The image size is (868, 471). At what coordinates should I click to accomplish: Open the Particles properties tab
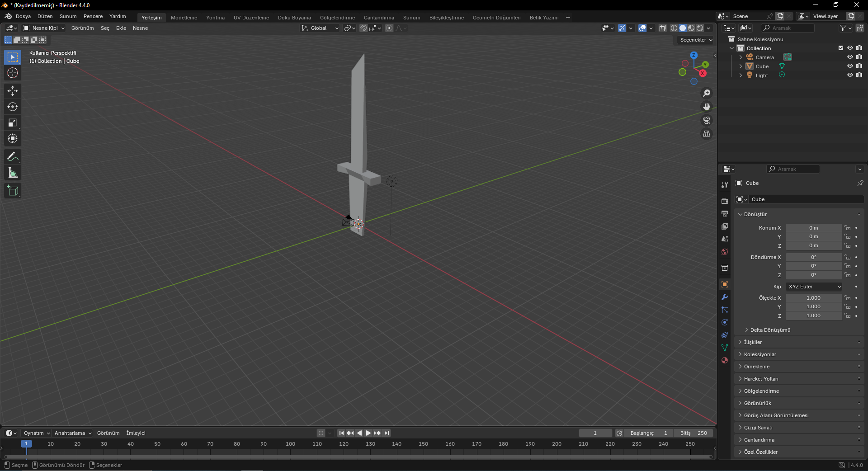coord(725,310)
